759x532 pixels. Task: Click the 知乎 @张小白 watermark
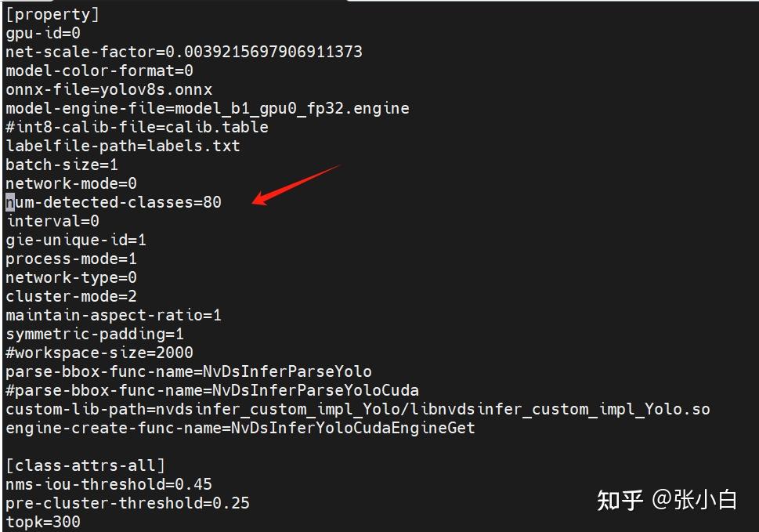click(667, 500)
